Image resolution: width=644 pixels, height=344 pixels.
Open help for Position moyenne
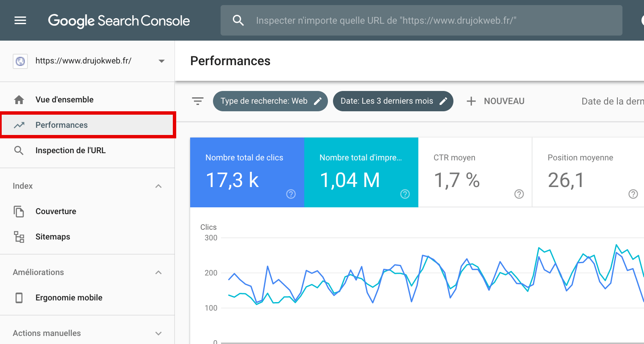click(633, 194)
